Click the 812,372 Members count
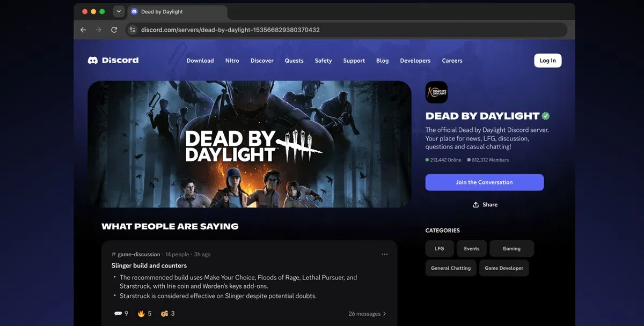Image resolution: width=644 pixels, height=326 pixels. (x=488, y=160)
